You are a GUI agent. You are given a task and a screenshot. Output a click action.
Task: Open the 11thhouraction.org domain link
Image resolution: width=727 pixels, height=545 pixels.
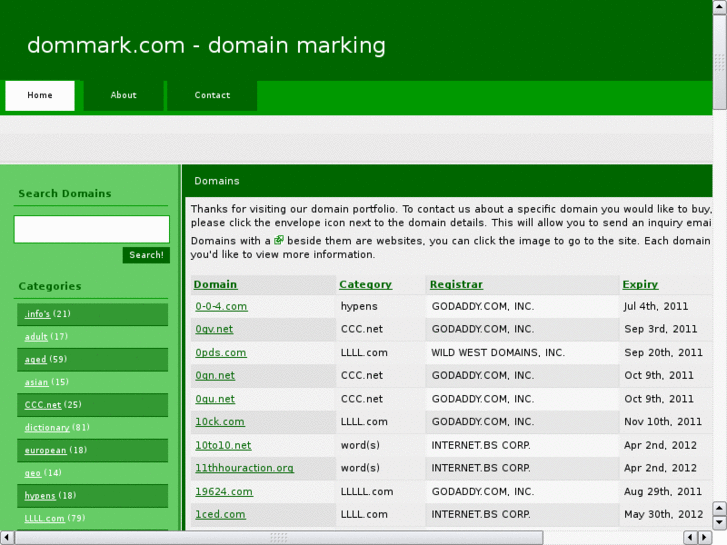click(x=244, y=468)
